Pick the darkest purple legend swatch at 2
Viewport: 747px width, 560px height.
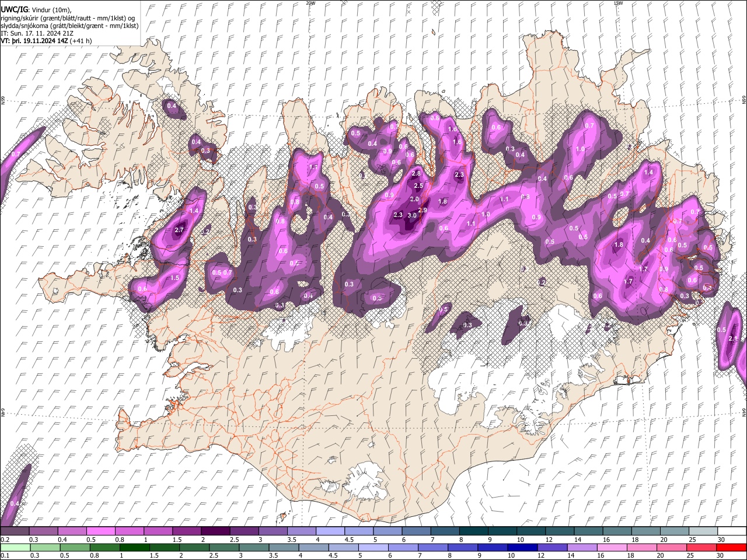click(x=215, y=531)
